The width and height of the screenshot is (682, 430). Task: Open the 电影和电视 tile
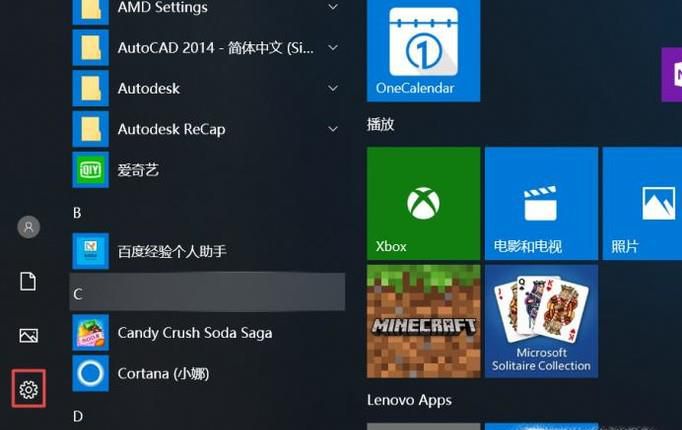(541, 203)
